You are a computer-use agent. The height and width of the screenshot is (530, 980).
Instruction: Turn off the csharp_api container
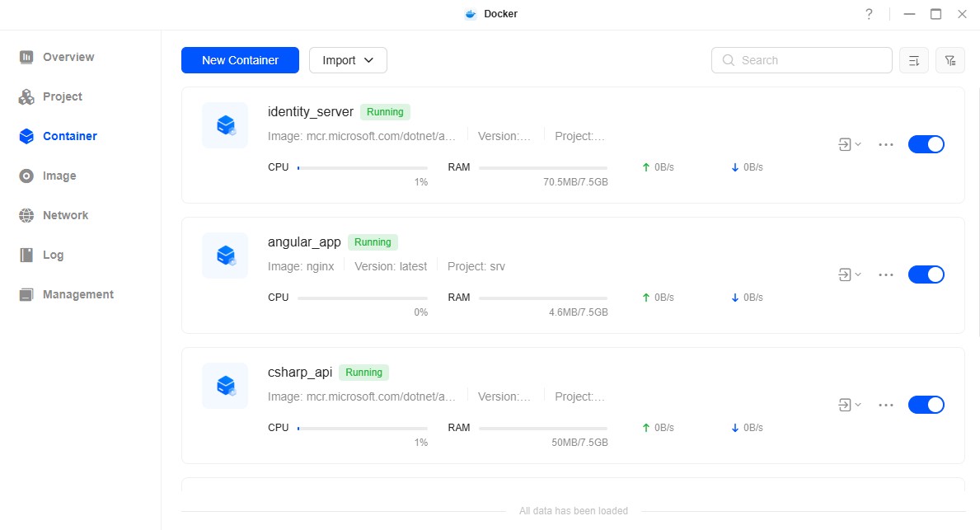[926, 405]
